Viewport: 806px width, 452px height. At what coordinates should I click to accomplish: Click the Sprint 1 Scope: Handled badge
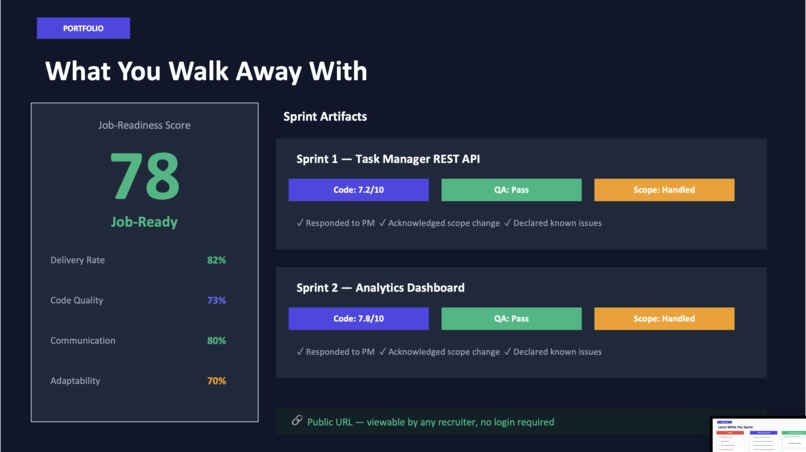(664, 190)
